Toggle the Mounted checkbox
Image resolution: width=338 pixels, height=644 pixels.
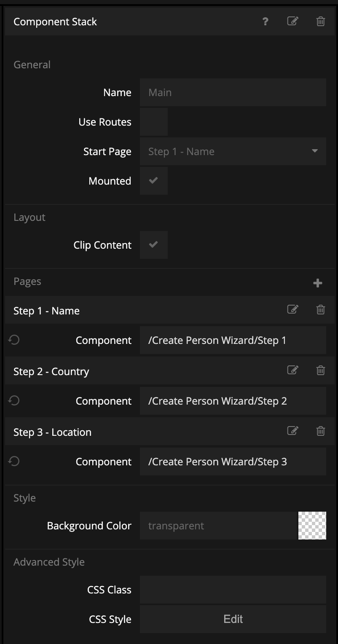click(x=154, y=181)
